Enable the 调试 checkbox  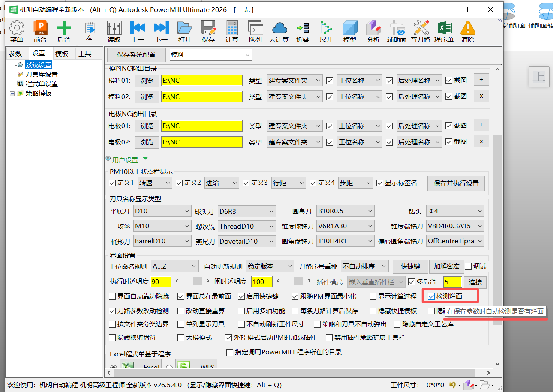pyautogui.click(x=468, y=266)
